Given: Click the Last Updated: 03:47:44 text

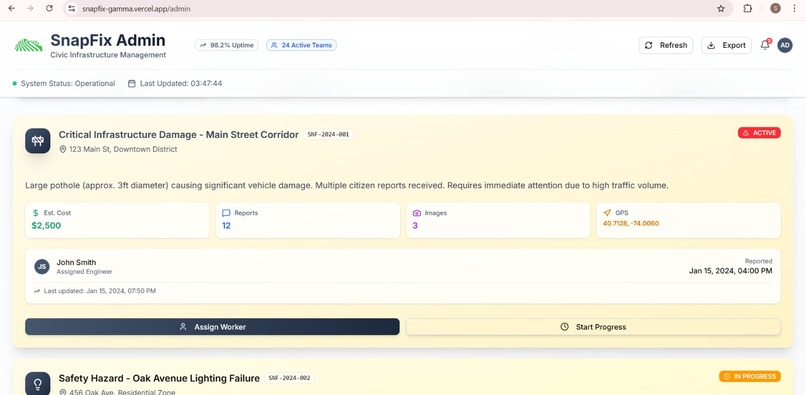Looking at the screenshot, I should (x=181, y=83).
